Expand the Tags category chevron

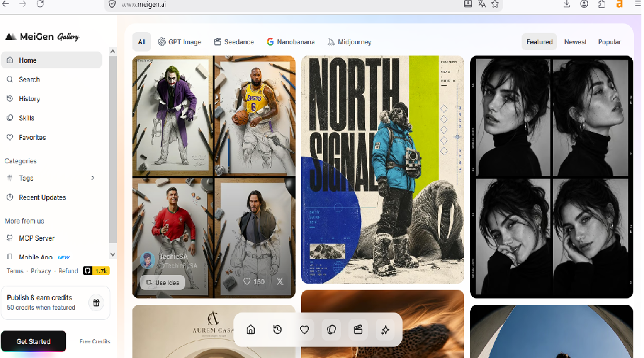pyautogui.click(x=92, y=178)
